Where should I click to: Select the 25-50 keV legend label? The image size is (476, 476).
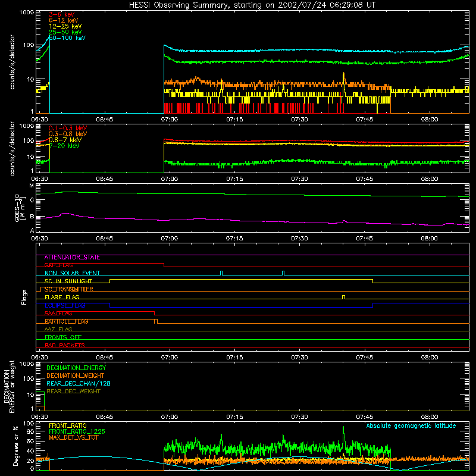click(x=65, y=32)
